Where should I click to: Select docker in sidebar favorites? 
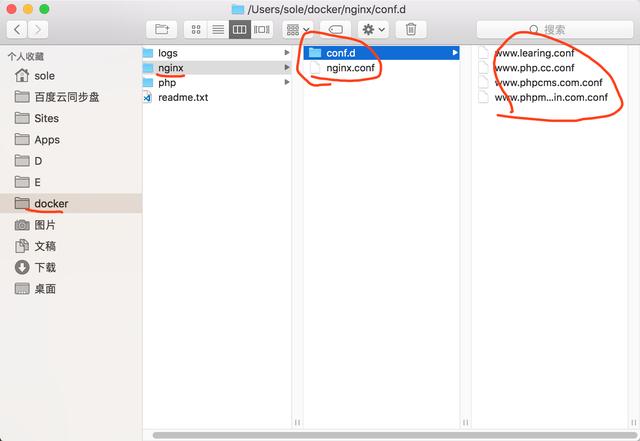[x=71, y=203]
